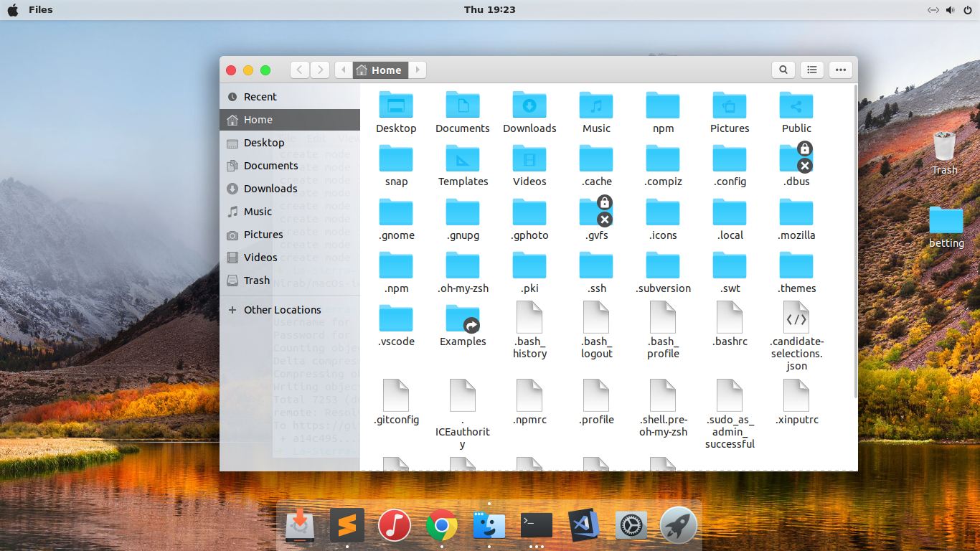Click the path bar left arrow
This screenshot has width=980, height=551.
[x=344, y=70]
